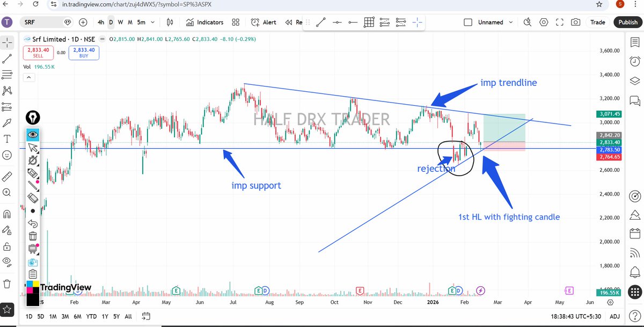Click the Publish button
Screen dimensions: 644x327
pos(627,22)
